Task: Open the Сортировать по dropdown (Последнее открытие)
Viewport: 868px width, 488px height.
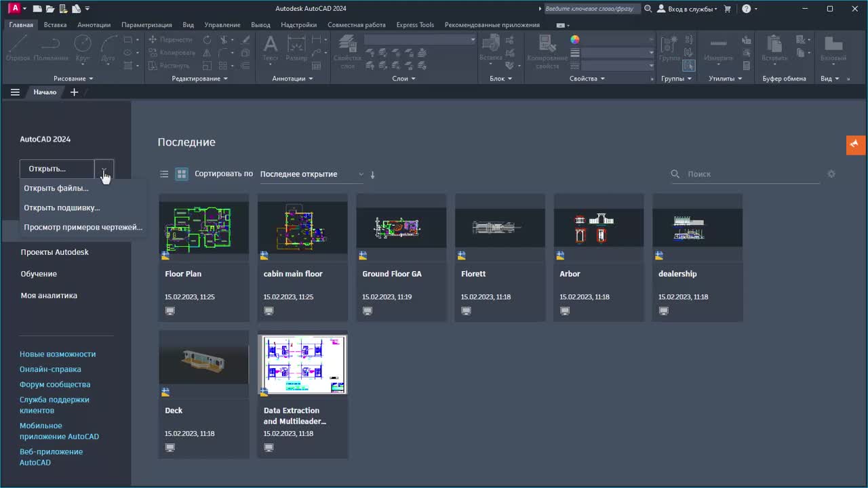Action: pos(312,174)
